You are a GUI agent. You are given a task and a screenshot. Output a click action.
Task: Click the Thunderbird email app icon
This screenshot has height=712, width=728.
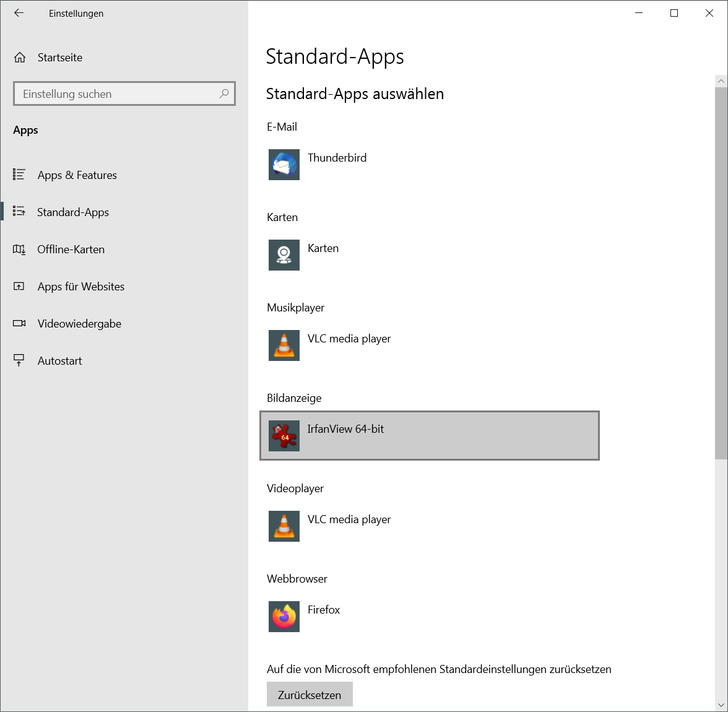point(284,165)
